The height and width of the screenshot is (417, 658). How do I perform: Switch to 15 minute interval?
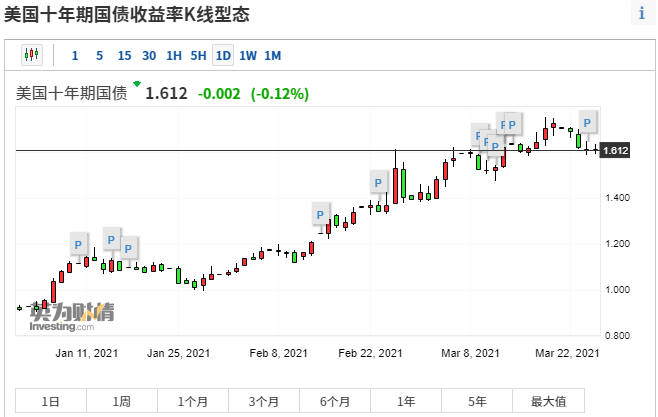[x=124, y=55]
